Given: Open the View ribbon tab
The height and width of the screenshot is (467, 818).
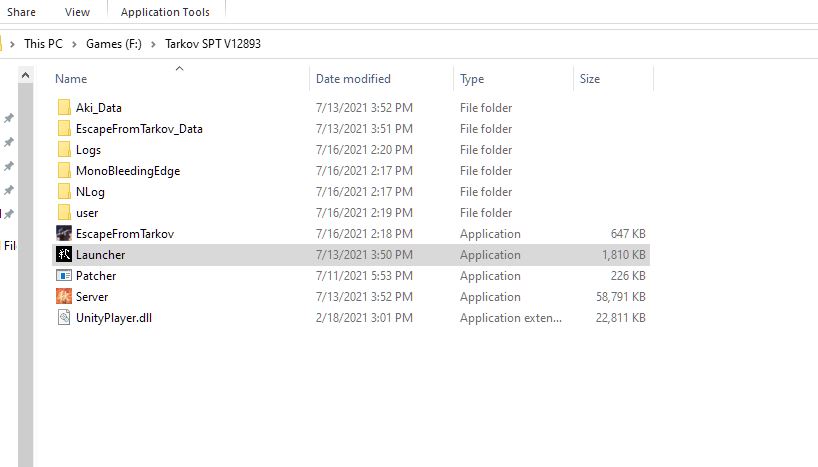Looking at the screenshot, I should pos(77,11).
